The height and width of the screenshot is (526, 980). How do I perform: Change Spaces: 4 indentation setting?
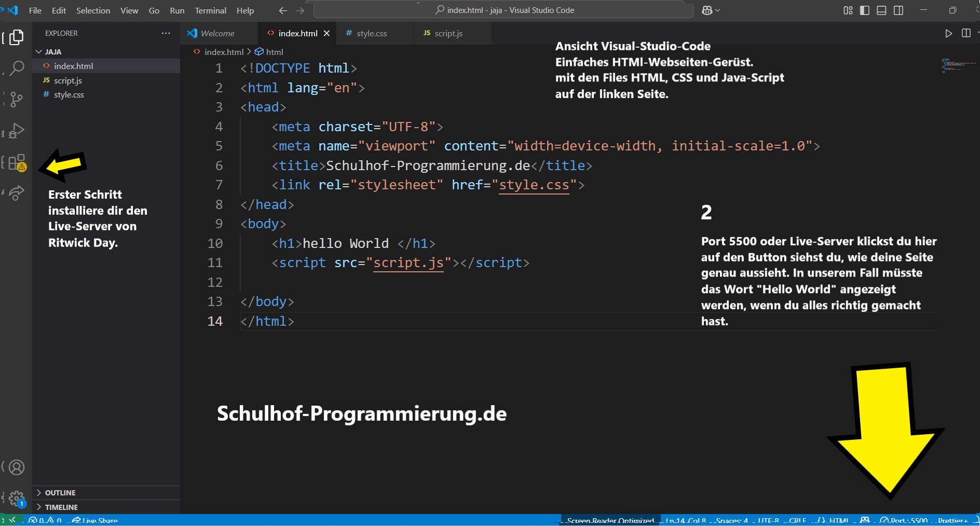coord(731,520)
